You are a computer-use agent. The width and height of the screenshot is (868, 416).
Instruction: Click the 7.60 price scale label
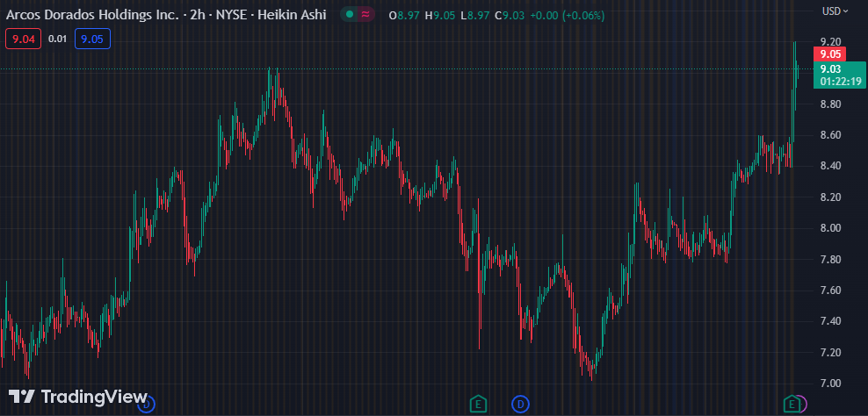(830, 290)
